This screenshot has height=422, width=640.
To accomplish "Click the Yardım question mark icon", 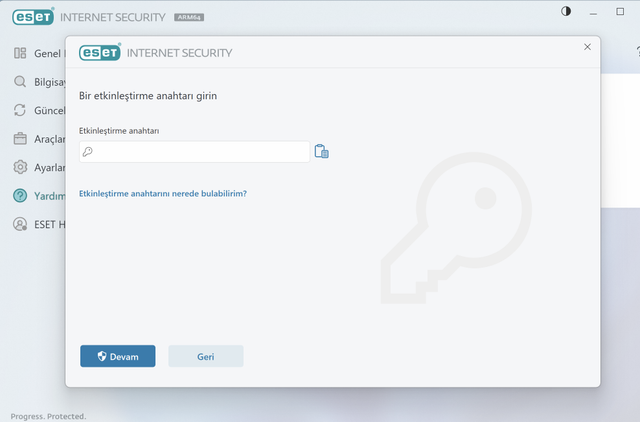I will [20, 196].
